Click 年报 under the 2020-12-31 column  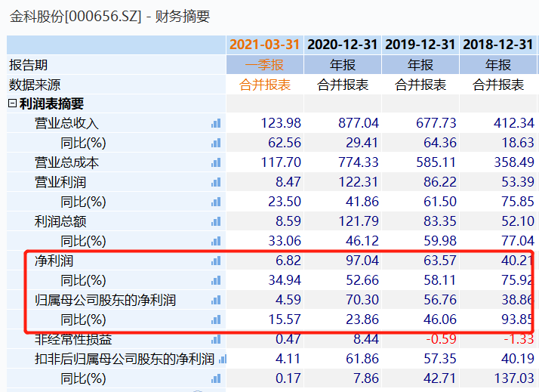coord(343,65)
